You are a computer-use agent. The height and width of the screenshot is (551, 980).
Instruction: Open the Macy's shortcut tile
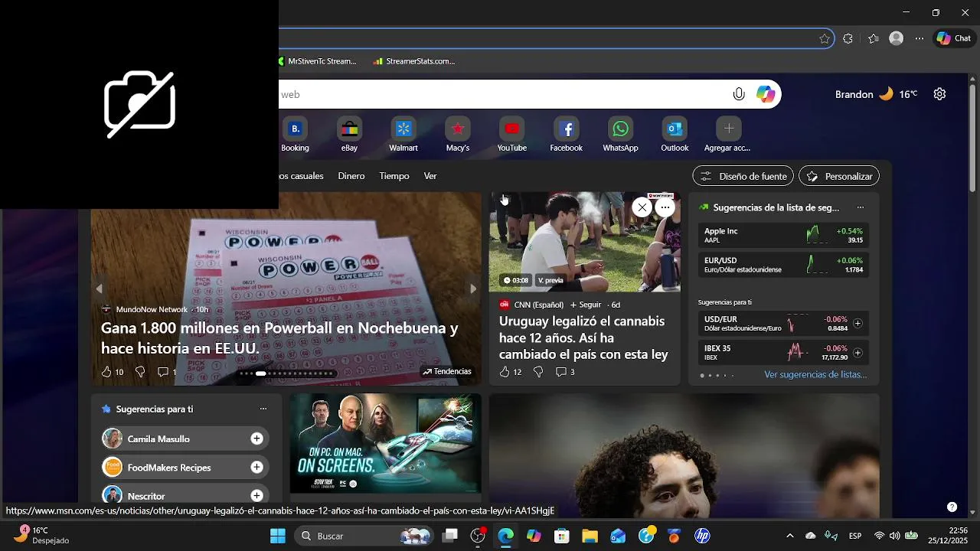point(458,135)
